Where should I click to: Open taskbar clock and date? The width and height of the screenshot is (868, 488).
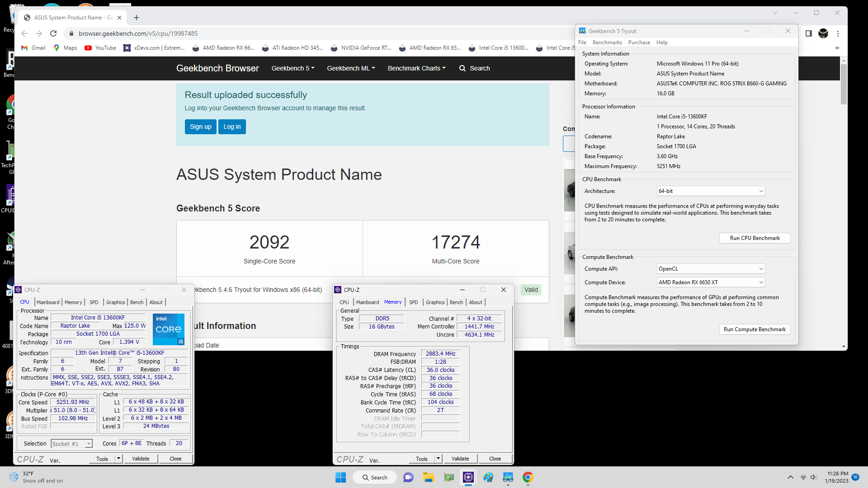[x=837, y=477]
